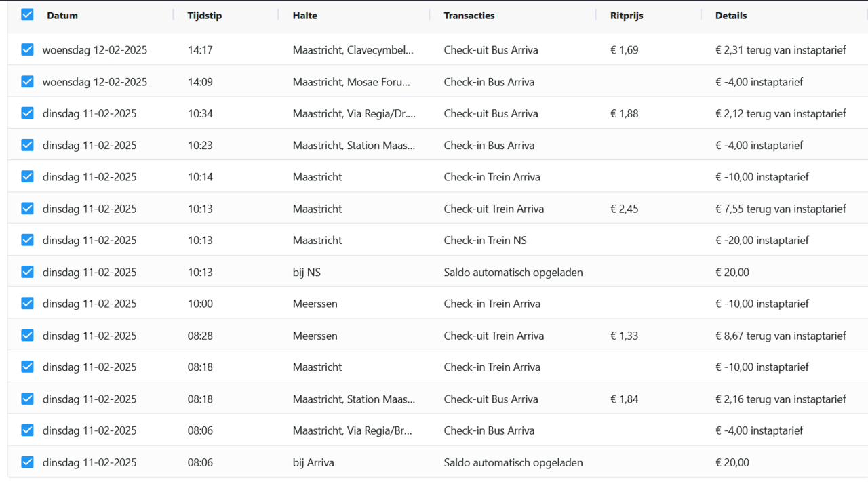The height and width of the screenshot is (482, 868).
Task: Uncheck the 08:18 Station Maastricht bus check-uit row
Action: coord(27,399)
